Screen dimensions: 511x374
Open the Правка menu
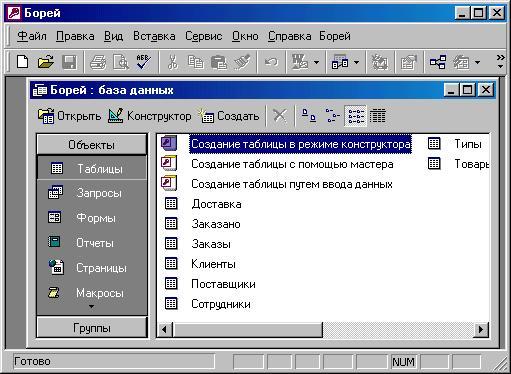pyautogui.click(x=75, y=36)
